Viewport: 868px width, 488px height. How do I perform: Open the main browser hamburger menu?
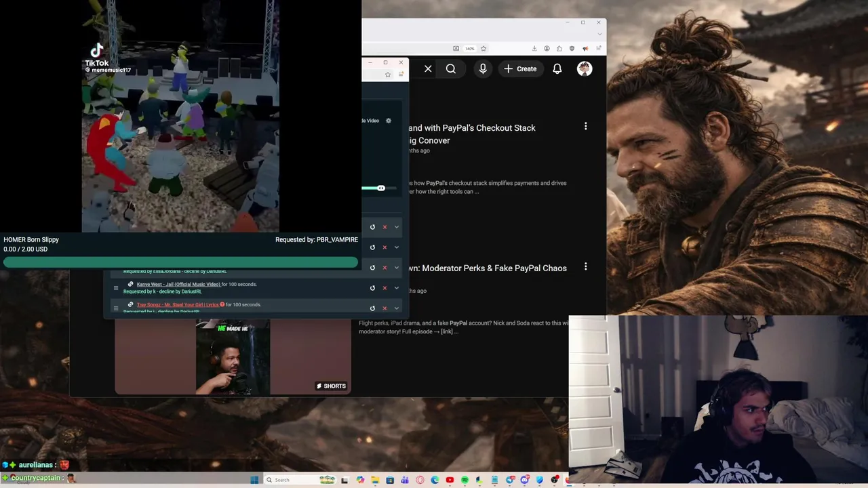coord(599,48)
